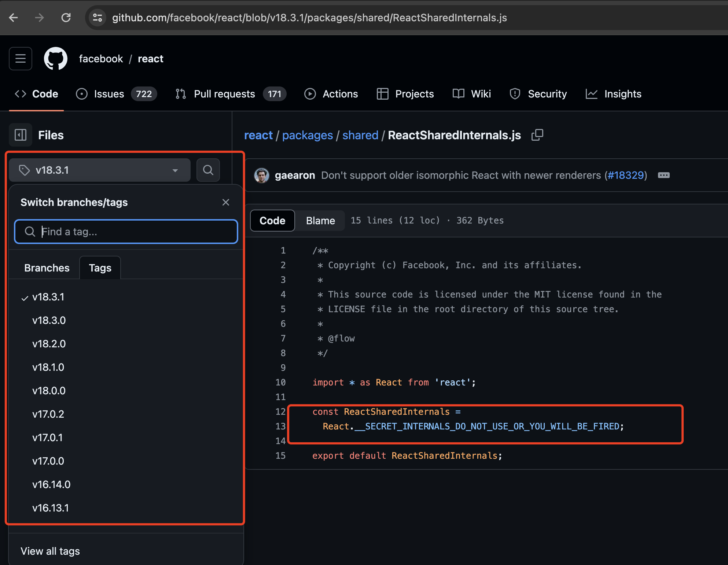The image size is (728, 565).
Task: View site information icon in address bar
Action: point(98,18)
